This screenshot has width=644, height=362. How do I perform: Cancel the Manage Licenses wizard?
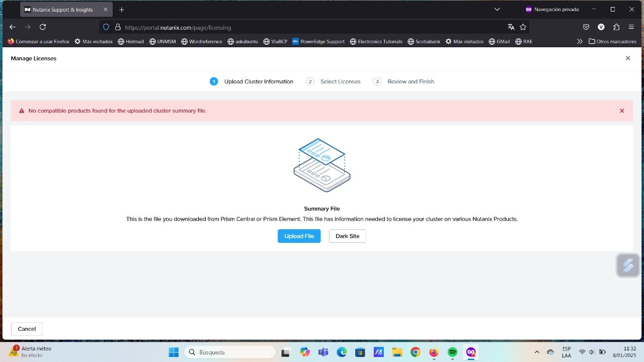(27, 329)
